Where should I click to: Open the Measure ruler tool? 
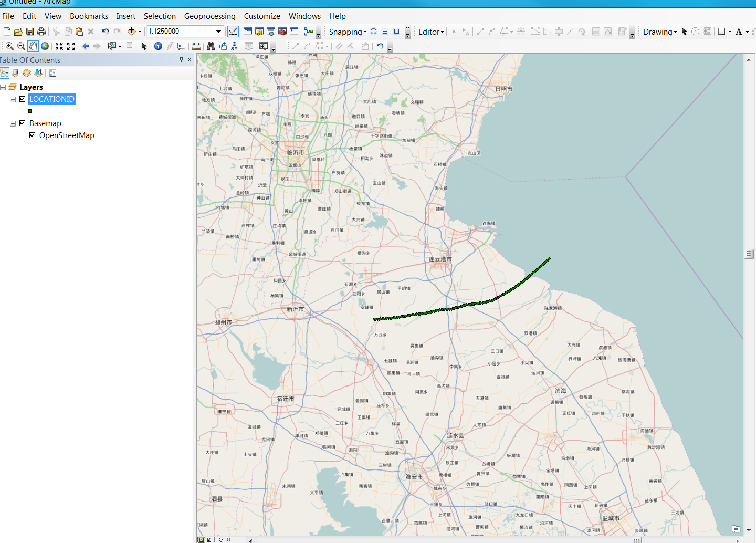(x=196, y=46)
